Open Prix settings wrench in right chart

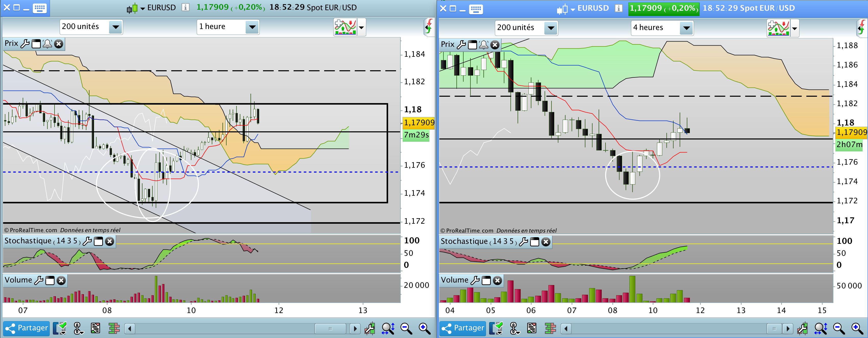pyautogui.click(x=461, y=45)
